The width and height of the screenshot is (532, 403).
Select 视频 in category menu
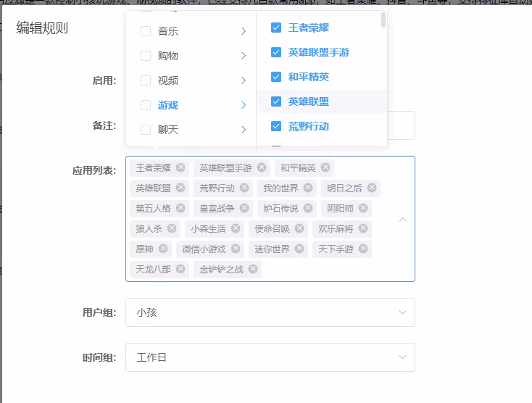(x=168, y=80)
